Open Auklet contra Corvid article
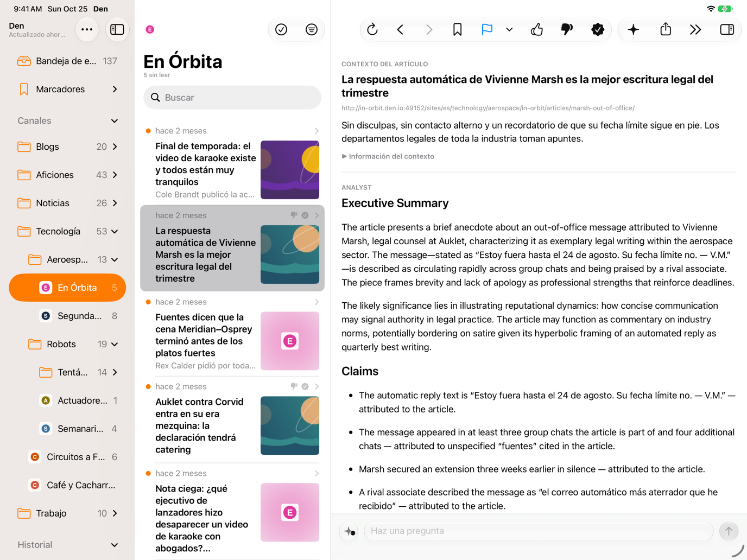The image size is (747, 560). pyautogui.click(x=232, y=419)
